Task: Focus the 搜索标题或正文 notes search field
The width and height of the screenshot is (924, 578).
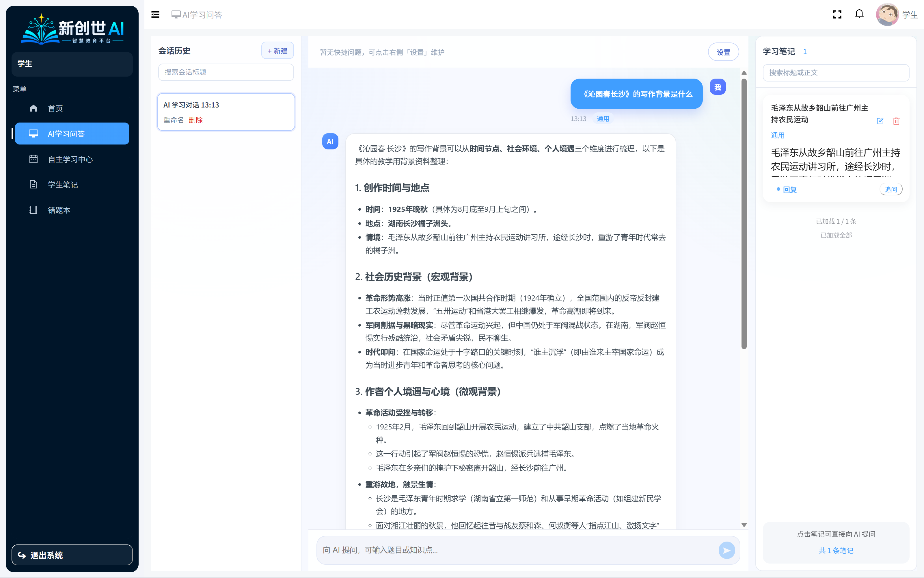Action: click(836, 73)
